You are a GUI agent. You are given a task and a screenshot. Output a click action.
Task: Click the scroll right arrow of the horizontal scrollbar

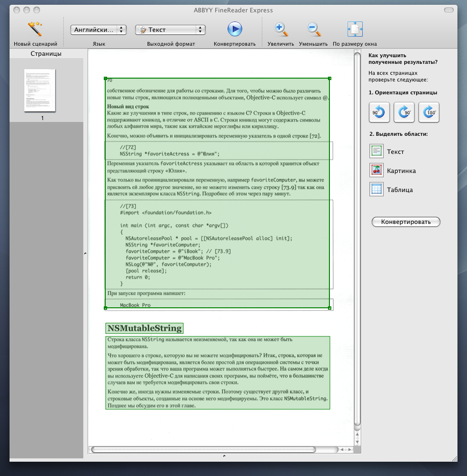[x=349, y=450]
